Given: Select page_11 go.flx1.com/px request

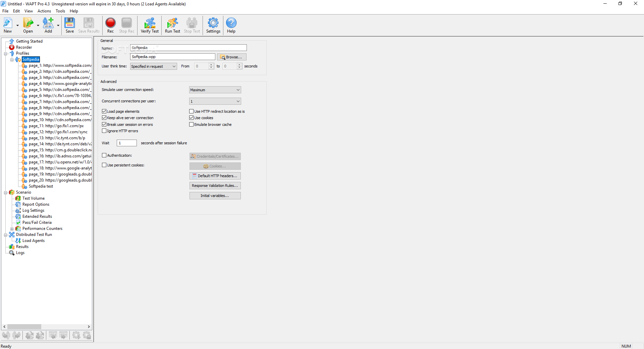Looking at the screenshot, I should pos(56,126).
